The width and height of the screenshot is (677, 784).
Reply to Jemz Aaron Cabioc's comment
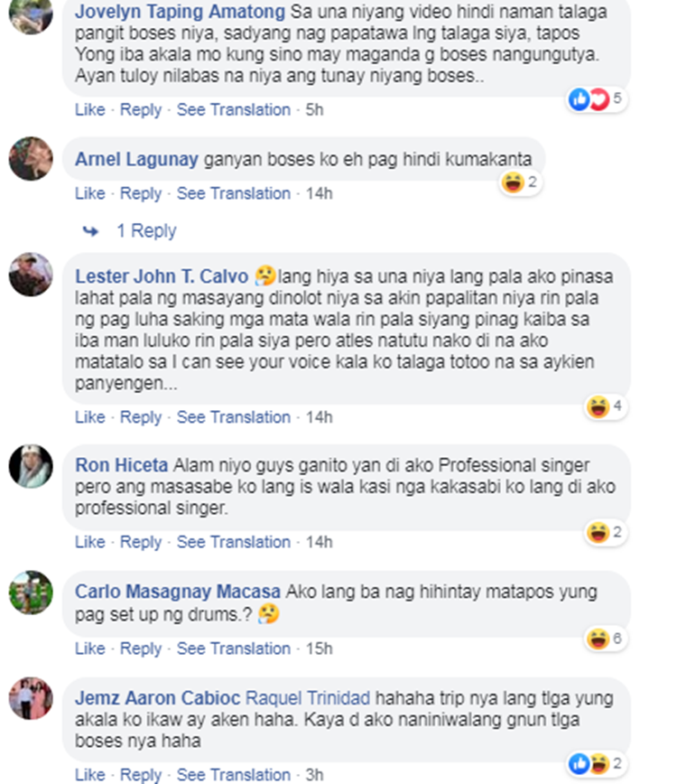coord(141,774)
